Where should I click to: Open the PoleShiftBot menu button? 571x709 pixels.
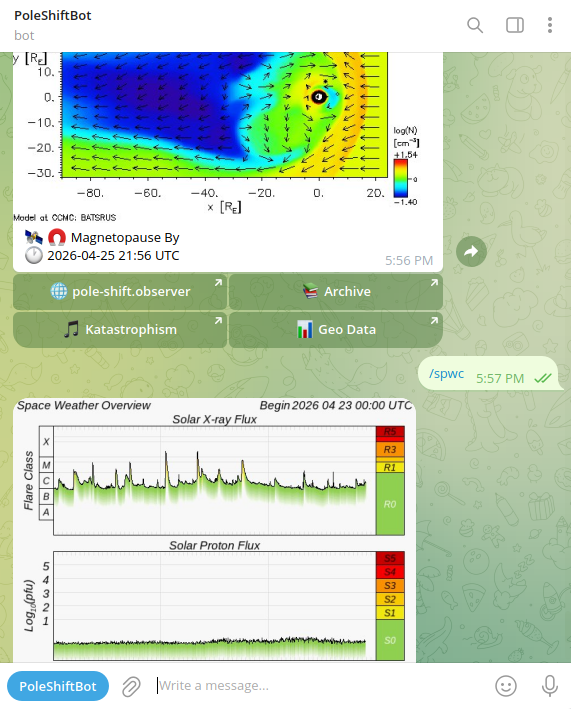58,686
